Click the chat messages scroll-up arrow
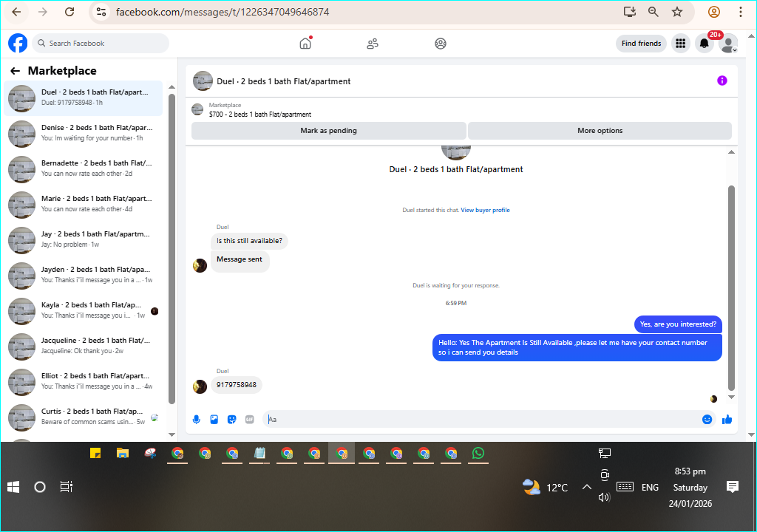Image resolution: width=757 pixels, height=532 pixels. (731, 152)
